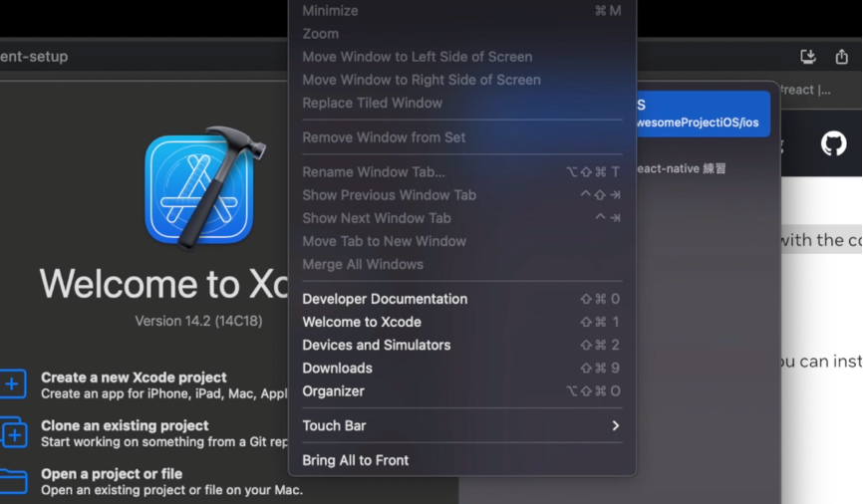Click the clone existing project icon
863x504 pixels.
coord(13,433)
